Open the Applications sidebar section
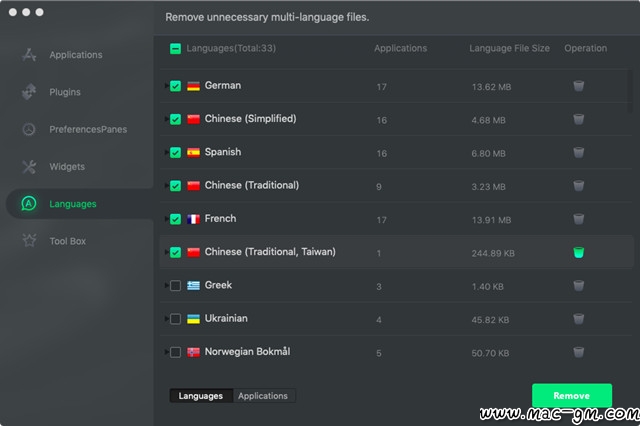 pyautogui.click(x=75, y=55)
